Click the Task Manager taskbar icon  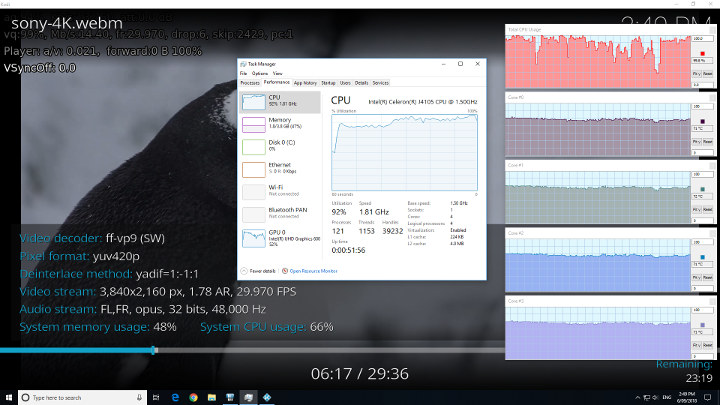tap(248, 398)
